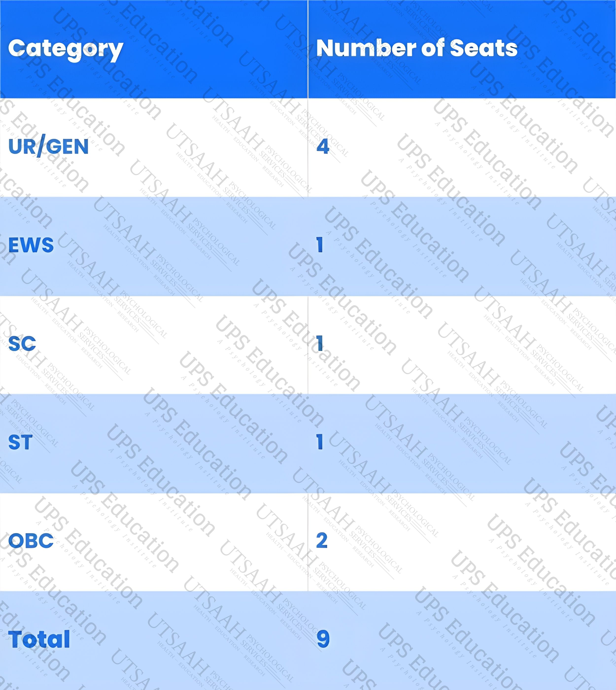Viewport: 616px width, 690px height.
Task: Click the seat count 4 for UR/GEN
Action: point(323,147)
